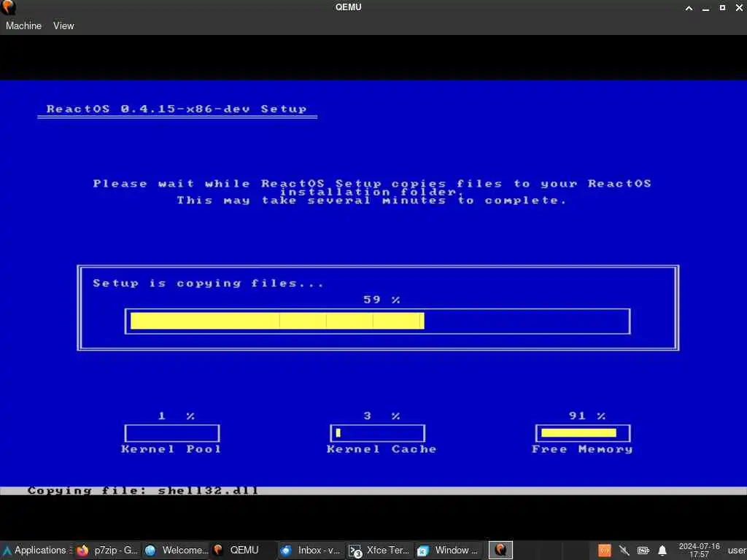747x560 pixels.
Task: Click the 'Free Memory' label
Action: click(x=582, y=449)
